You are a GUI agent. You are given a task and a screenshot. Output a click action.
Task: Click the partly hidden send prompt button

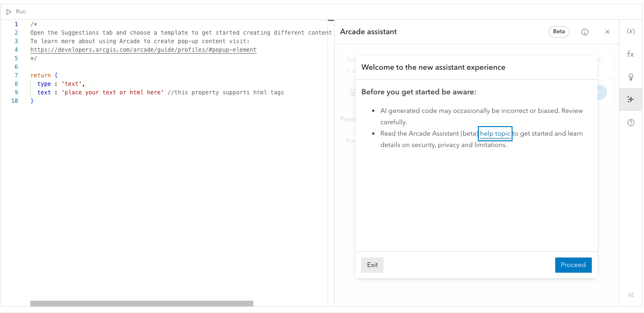(602, 92)
